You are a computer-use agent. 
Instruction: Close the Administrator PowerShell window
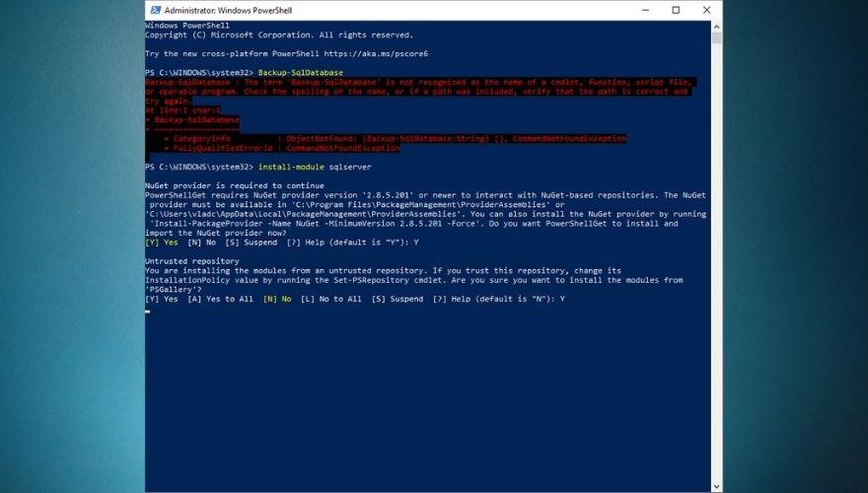pos(706,10)
